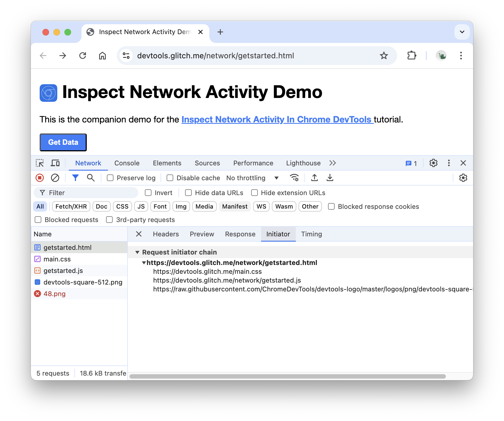
Task: Enable Disable cache
Action: click(170, 178)
